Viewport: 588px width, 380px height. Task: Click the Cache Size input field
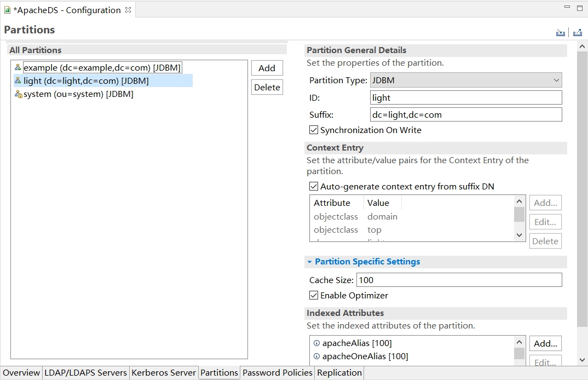point(459,280)
